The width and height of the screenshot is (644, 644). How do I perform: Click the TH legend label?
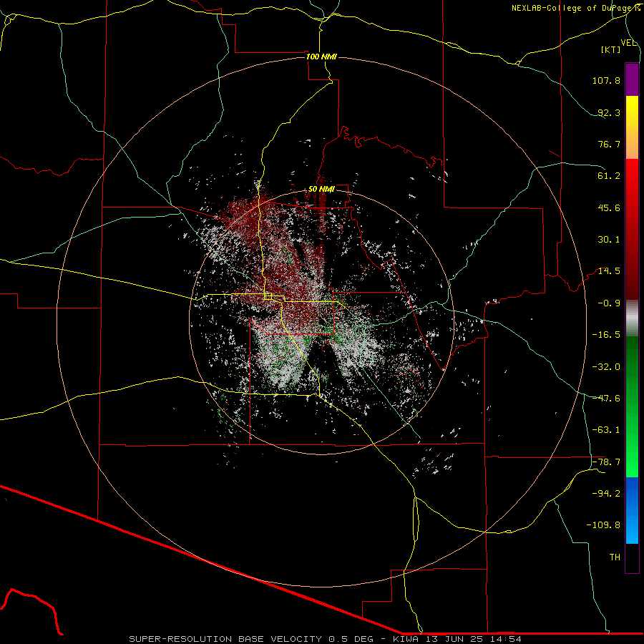coord(615,557)
